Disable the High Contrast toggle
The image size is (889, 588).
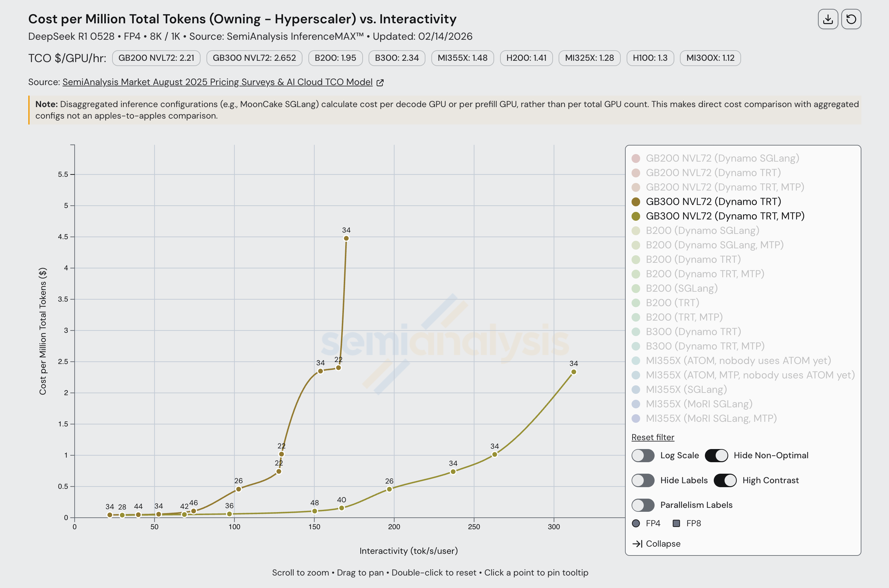pos(725,480)
